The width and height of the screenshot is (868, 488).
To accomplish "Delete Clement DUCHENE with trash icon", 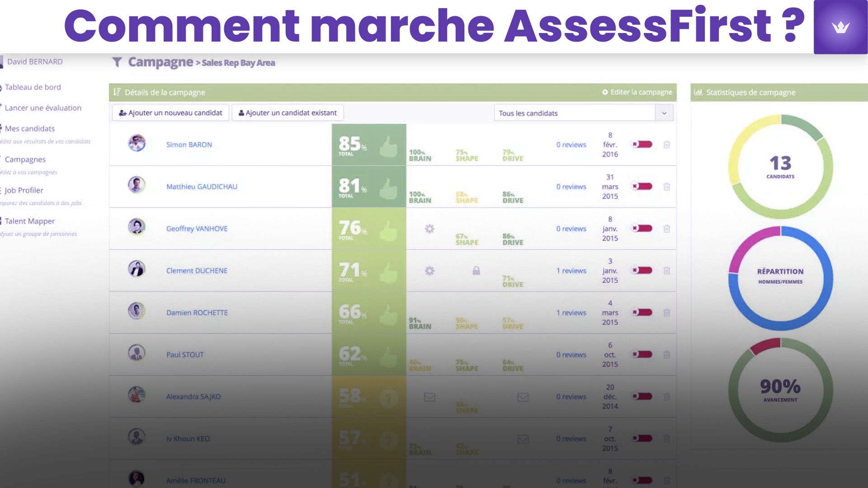I will 666,271.
